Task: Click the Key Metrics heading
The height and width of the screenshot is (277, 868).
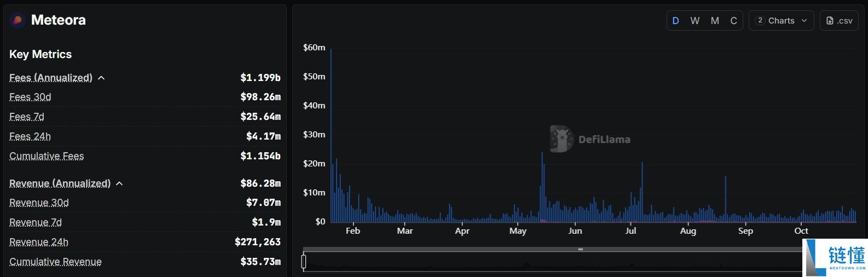Action: [x=40, y=54]
